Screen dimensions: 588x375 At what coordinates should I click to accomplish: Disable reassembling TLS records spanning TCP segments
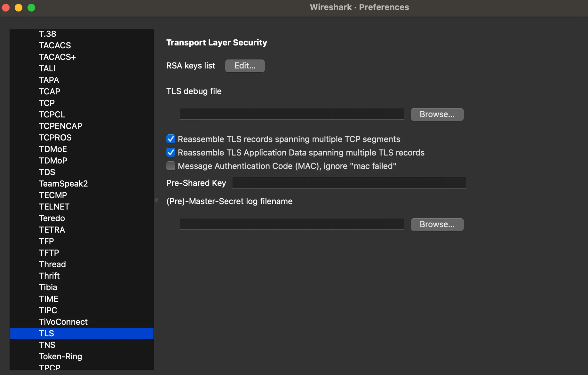[x=171, y=139]
